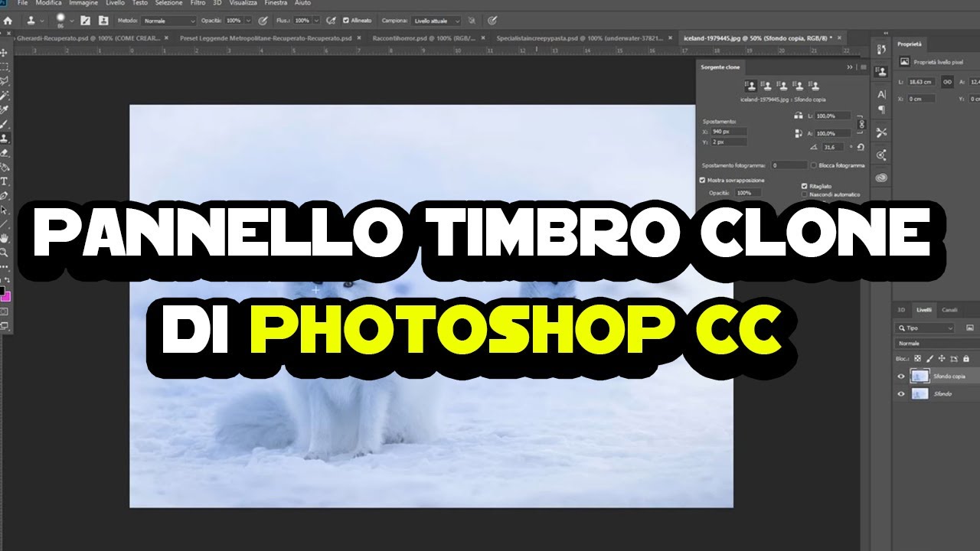Open the Modifica menu
This screenshot has height=551, width=980.
pyautogui.click(x=48, y=3)
